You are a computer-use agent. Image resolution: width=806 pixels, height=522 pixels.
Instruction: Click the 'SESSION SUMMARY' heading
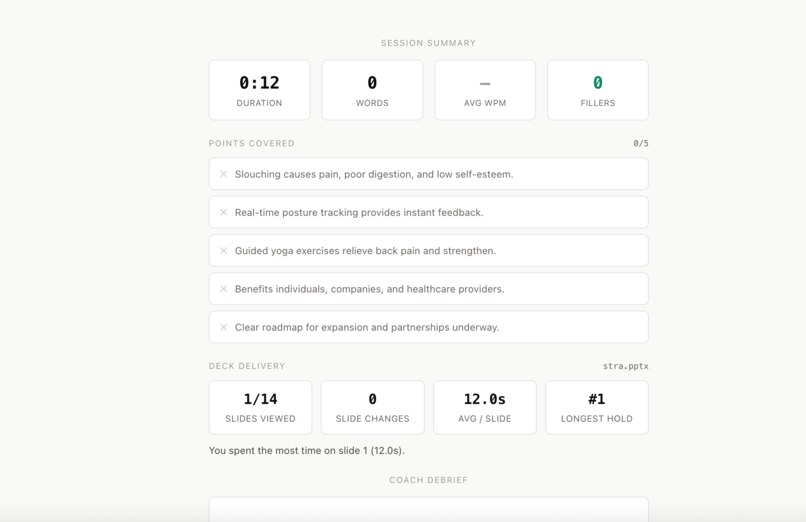(428, 43)
